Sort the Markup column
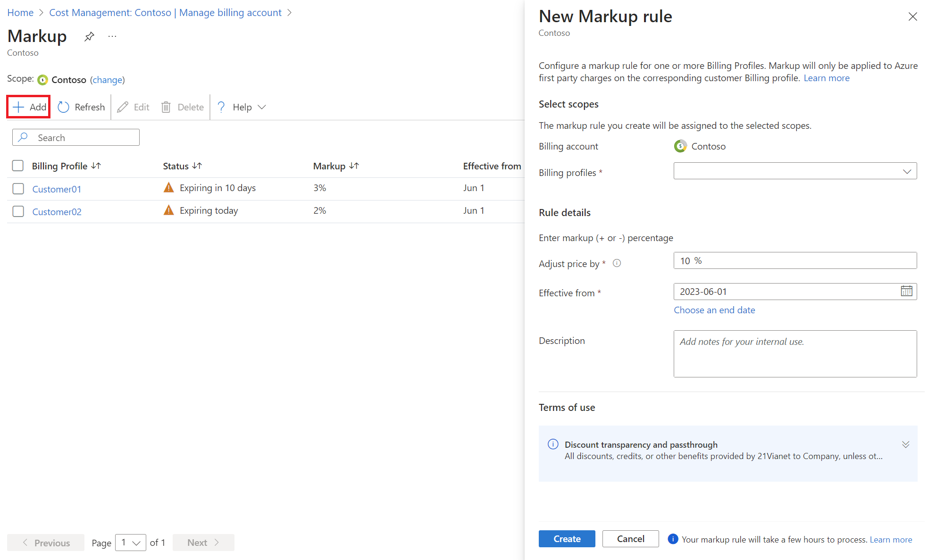Image resolution: width=928 pixels, height=560 pixels. (x=354, y=166)
